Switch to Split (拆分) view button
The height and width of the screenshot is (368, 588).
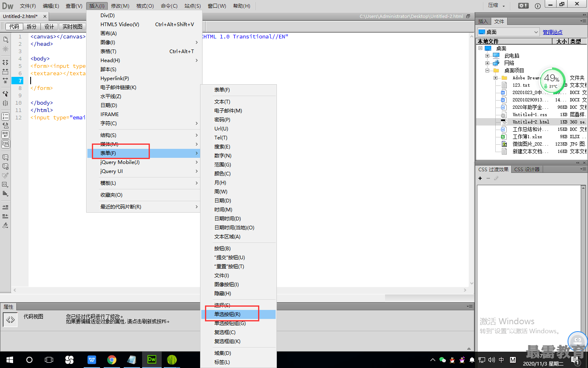click(x=31, y=27)
